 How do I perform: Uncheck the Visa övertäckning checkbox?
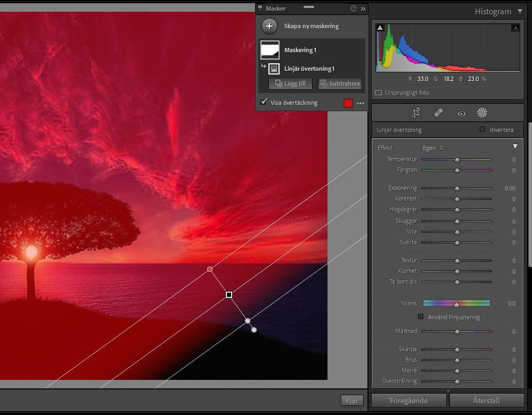pyautogui.click(x=263, y=102)
